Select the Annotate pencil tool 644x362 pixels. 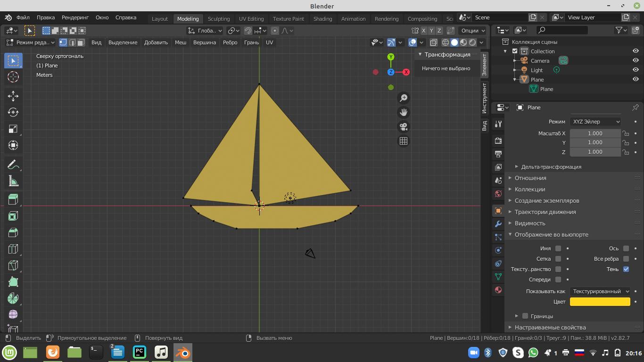(13, 165)
